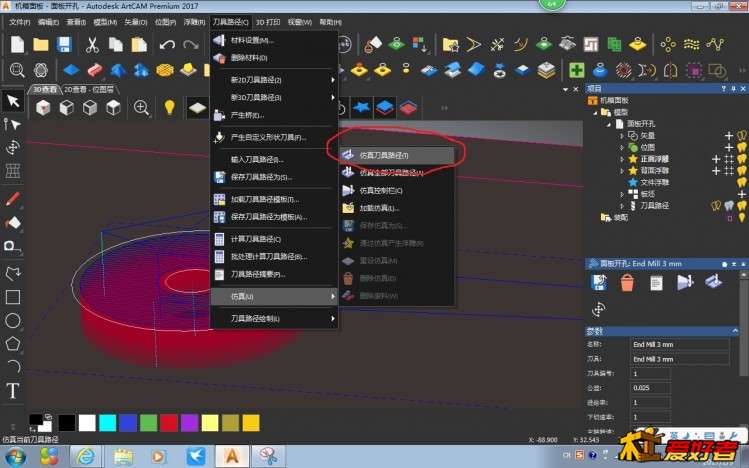
Task: Click the Windows Start button
Action: [15, 457]
